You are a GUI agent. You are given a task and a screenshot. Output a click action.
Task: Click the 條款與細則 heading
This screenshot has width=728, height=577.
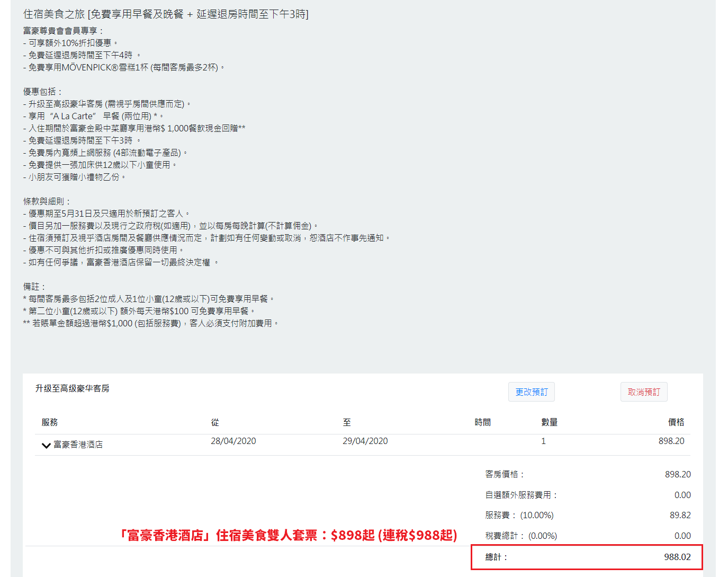(x=47, y=201)
